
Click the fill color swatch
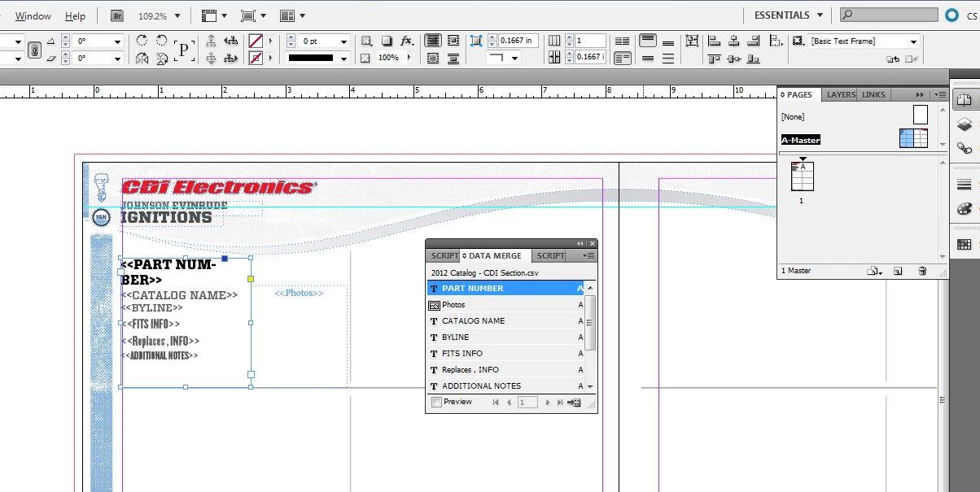256,41
